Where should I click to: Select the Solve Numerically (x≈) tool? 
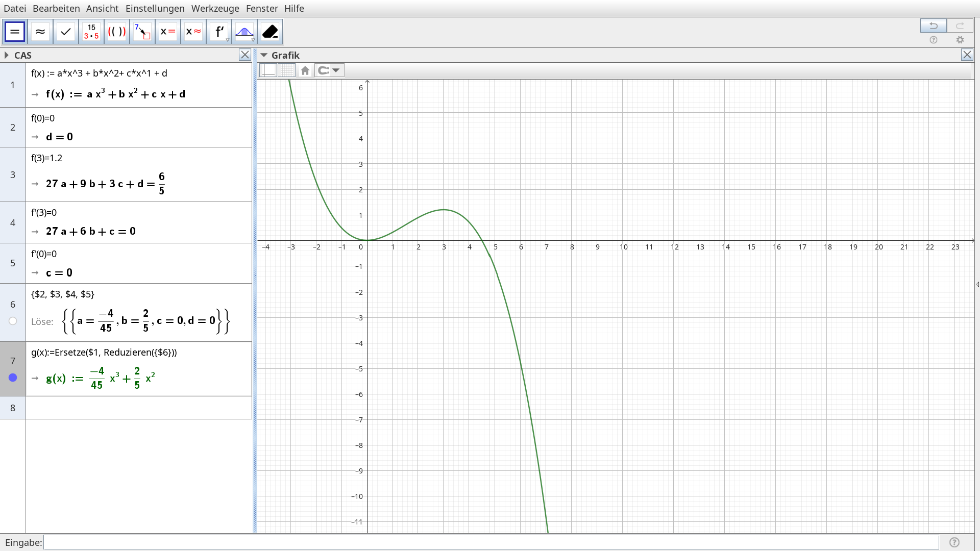pyautogui.click(x=193, y=32)
